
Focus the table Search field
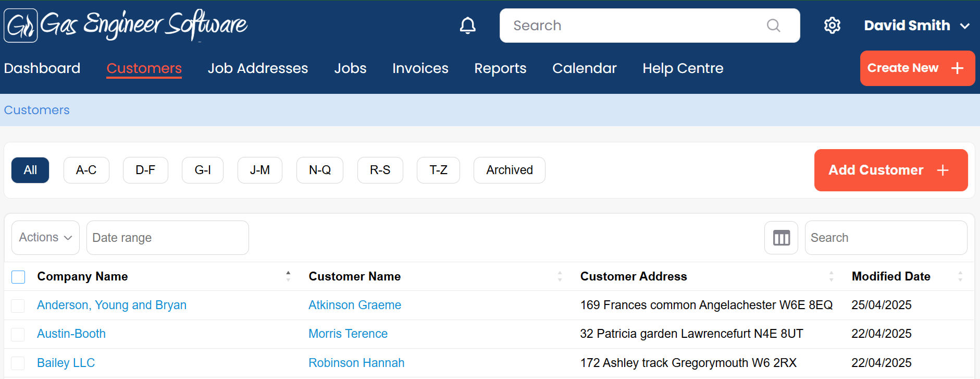885,238
